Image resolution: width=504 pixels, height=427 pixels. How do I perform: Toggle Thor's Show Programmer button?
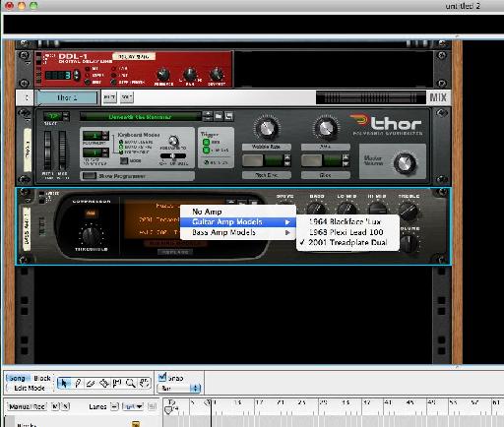89,176
